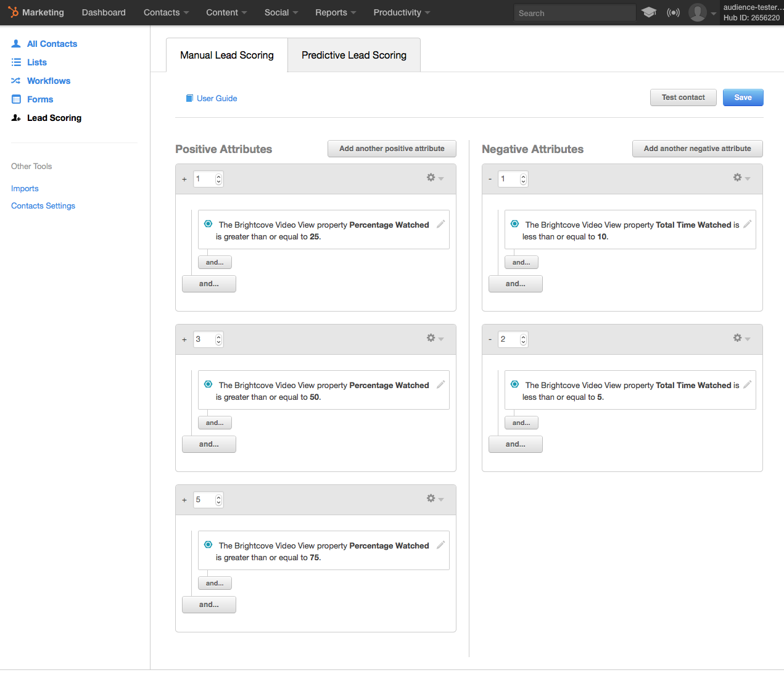The image size is (784, 675).
Task: Click Add another positive attribute
Action: [x=392, y=149]
